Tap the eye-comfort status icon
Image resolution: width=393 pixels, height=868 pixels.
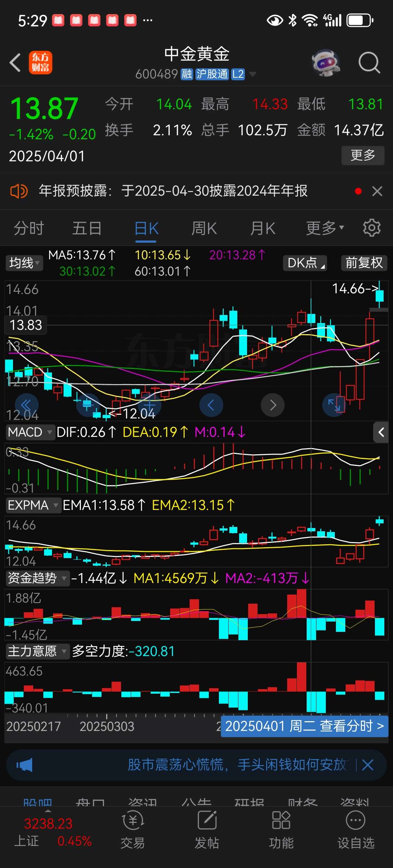(x=275, y=20)
